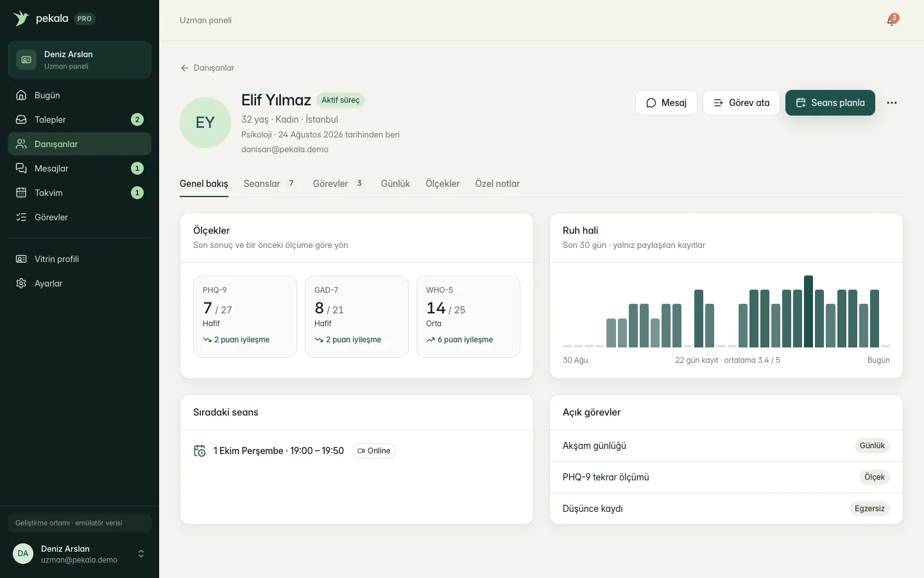This screenshot has height=578, width=924.
Task: Open the notifications bell
Action: coord(891,21)
